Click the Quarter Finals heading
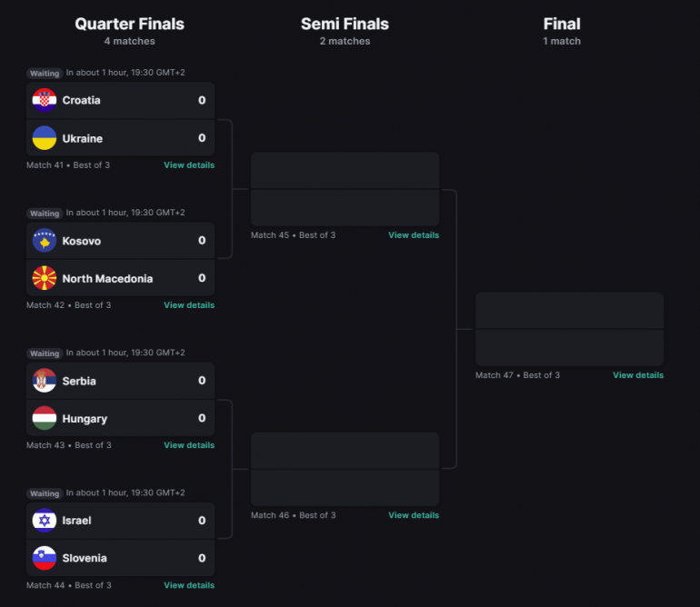 (x=129, y=25)
